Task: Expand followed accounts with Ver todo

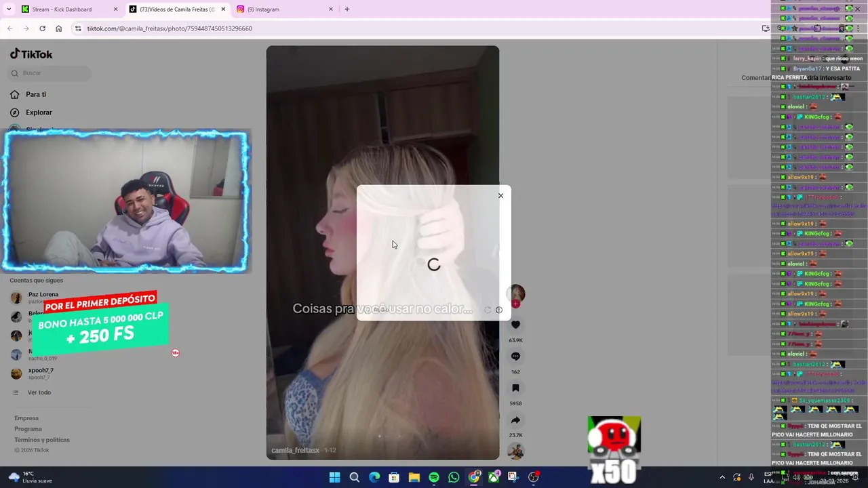Action: coord(39,392)
